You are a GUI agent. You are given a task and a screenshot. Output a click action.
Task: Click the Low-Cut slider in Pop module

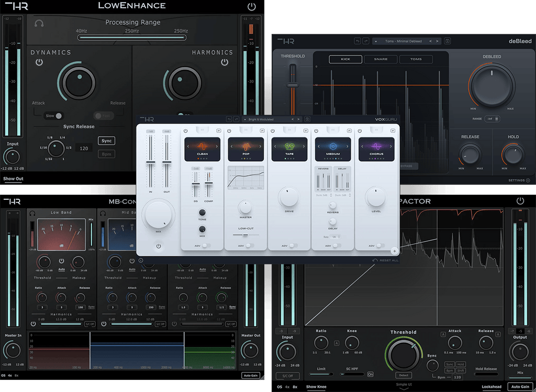click(x=246, y=235)
